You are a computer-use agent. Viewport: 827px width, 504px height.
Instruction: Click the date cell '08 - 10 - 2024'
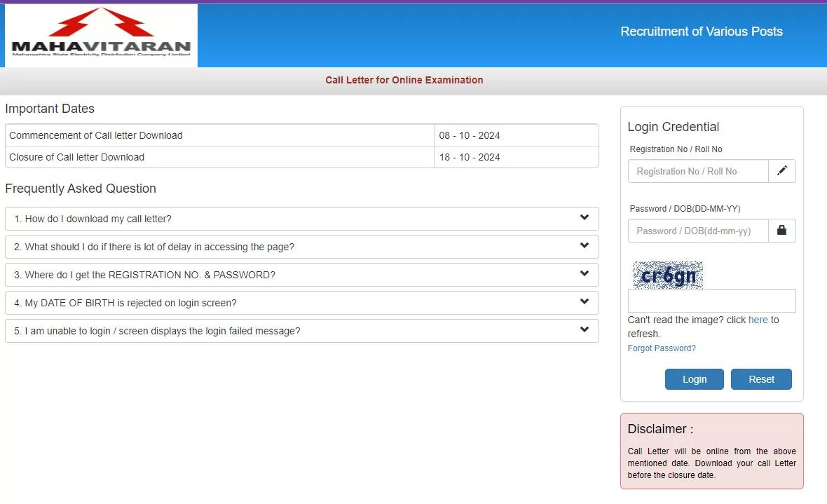click(x=517, y=135)
